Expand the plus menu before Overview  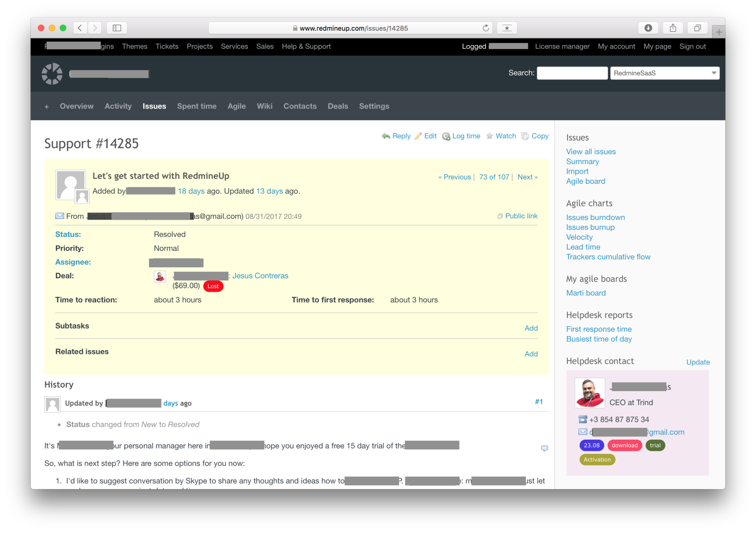(46, 107)
